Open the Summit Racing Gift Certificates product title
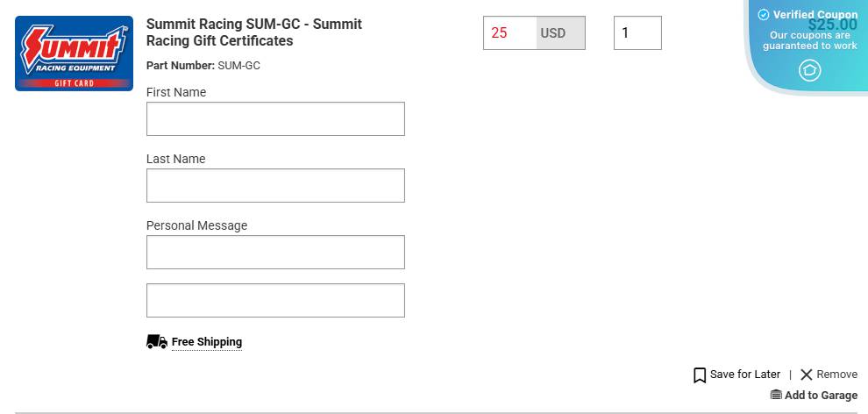The width and height of the screenshot is (868, 414). click(x=253, y=32)
